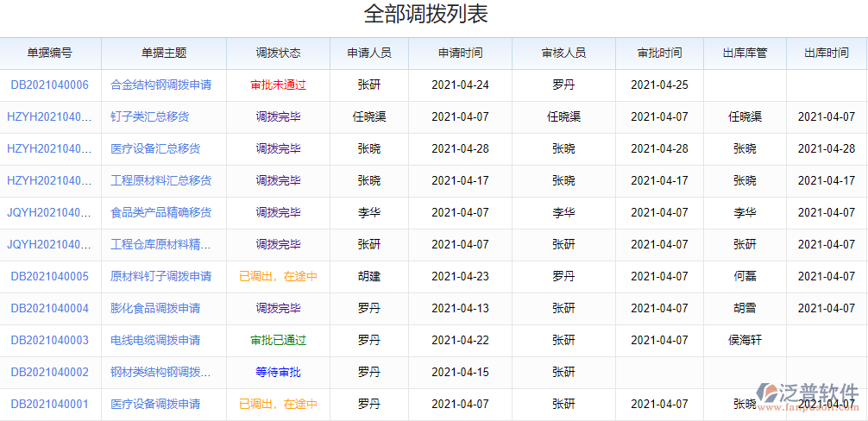Open document number DB2021040006
The height and width of the screenshot is (421, 868).
[x=49, y=85]
